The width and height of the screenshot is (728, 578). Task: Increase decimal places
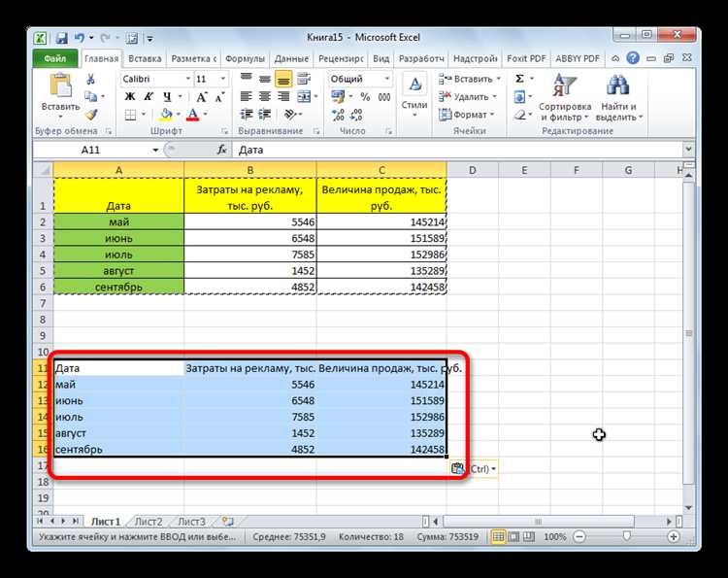click(338, 115)
